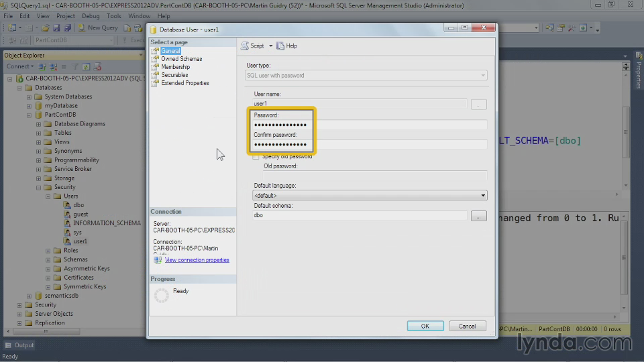This screenshot has width=644, height=362.
Task: Select the guest user in tree
Action: tap(80, 214)
